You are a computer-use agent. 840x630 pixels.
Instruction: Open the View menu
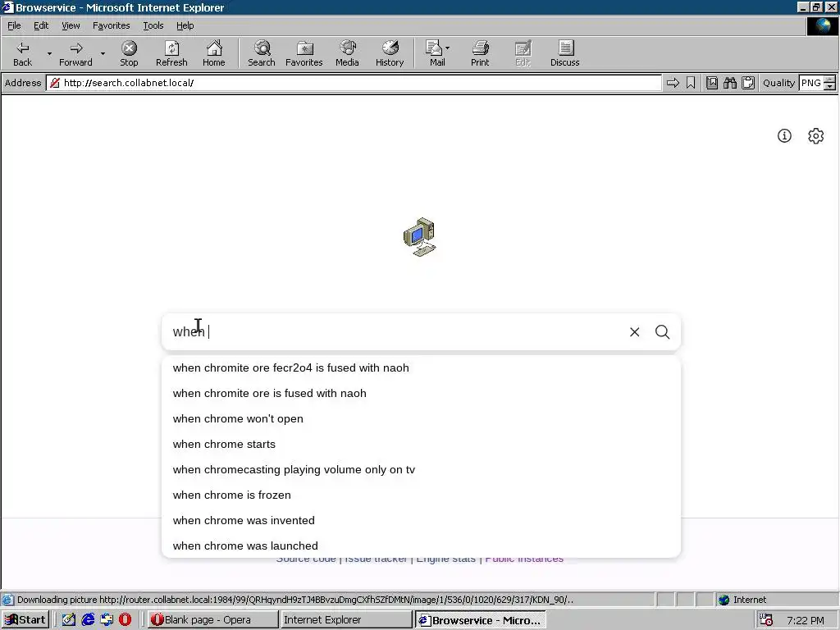[71, 25]
